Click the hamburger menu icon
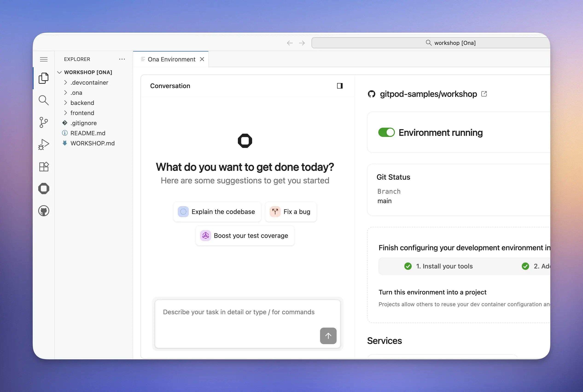The height and width of the screenshot is (392, 583). click(44, 59)
